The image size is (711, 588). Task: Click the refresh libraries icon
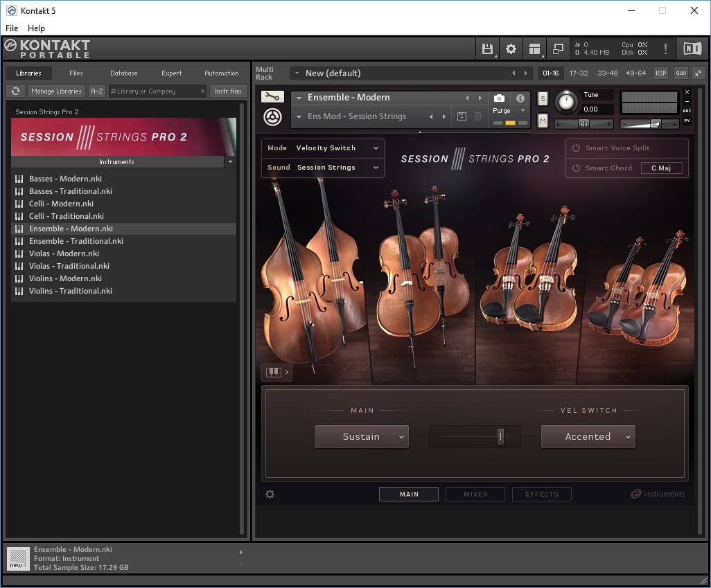tap(15, 91)
